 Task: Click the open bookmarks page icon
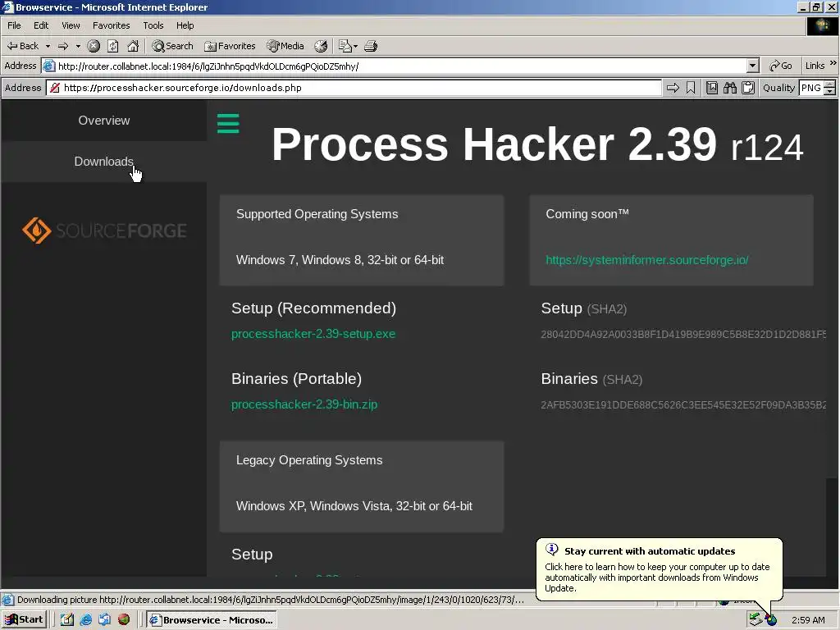point(712,88)
